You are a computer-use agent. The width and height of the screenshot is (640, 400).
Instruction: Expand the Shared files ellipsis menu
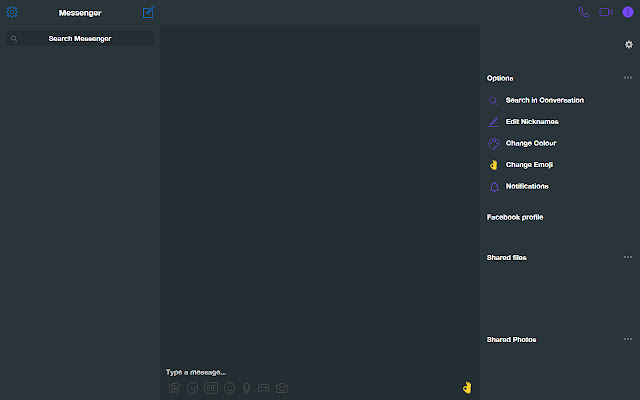click(628, 257)
